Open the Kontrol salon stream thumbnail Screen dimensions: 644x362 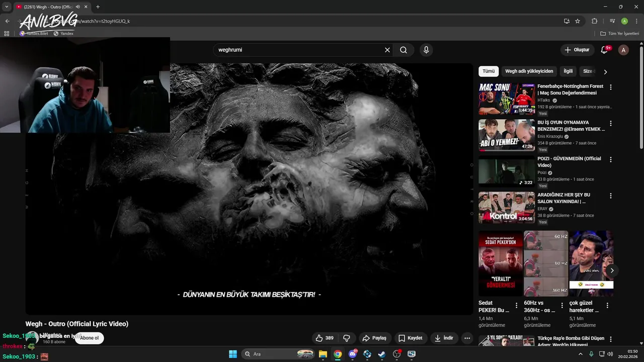[507, 208]
